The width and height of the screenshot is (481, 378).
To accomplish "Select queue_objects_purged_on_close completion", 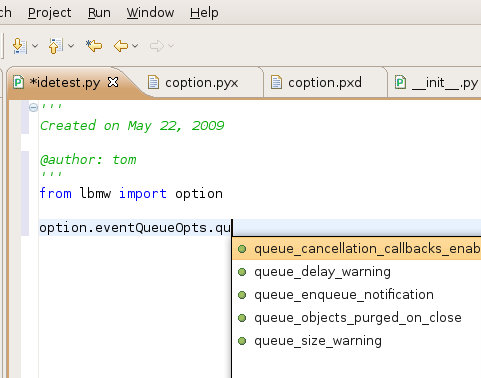I will [x=357, y=318].
